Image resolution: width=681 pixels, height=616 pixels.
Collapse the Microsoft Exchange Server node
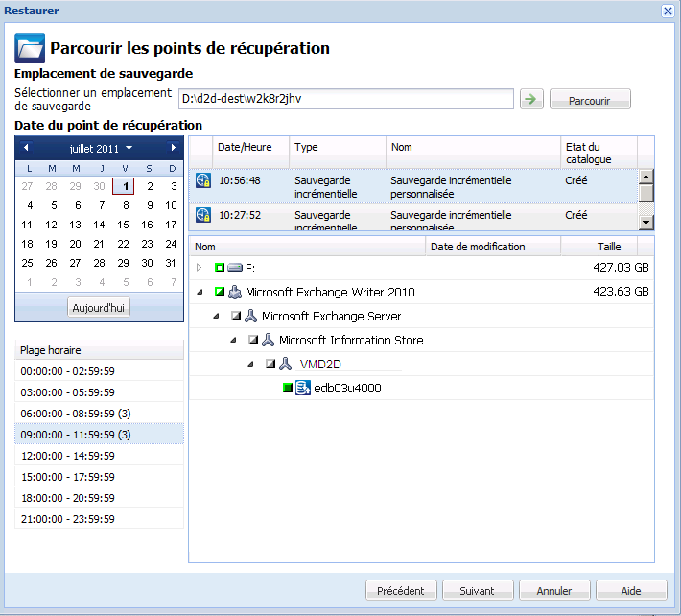coord(217,316)
